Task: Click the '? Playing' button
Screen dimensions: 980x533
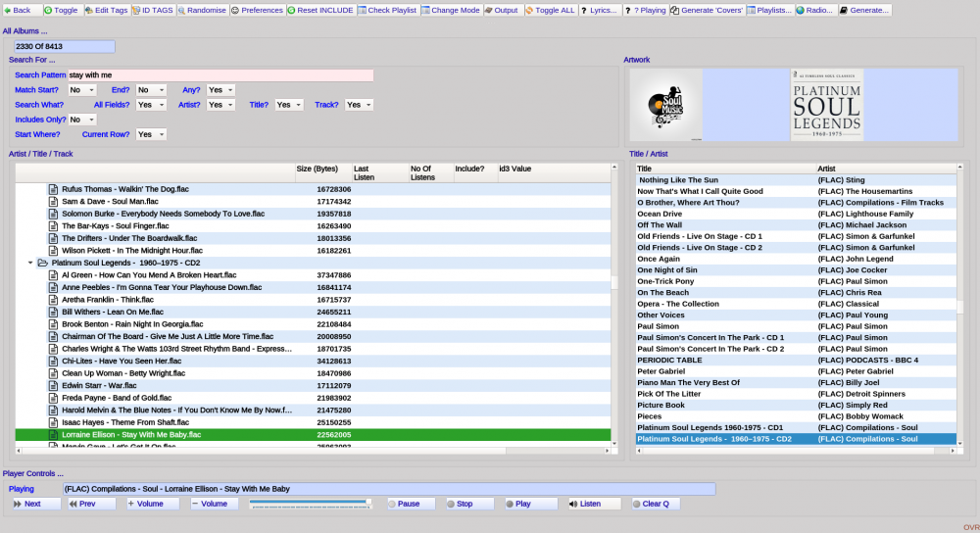Action: (x=646, y=10)
